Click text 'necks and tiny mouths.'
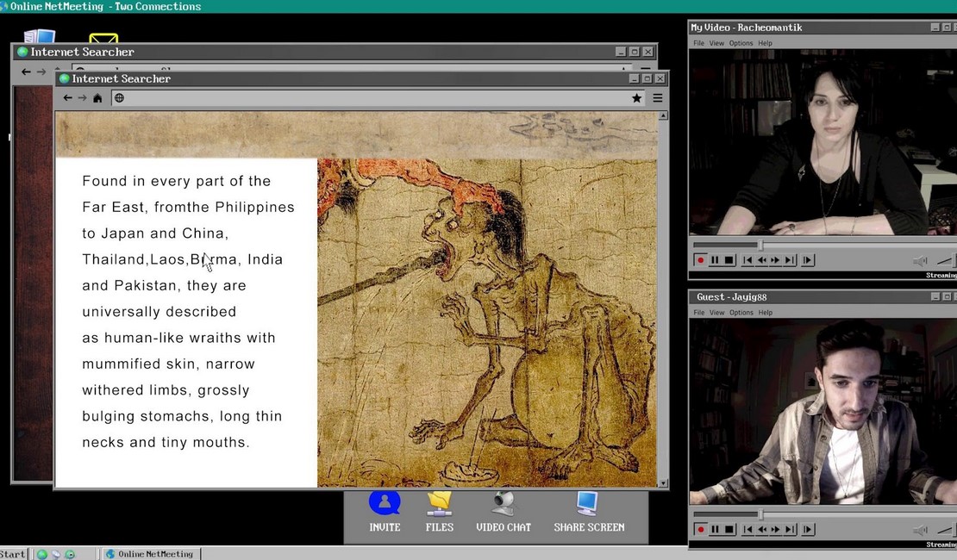Screen dimensions: 957x560 pos(166,442)
